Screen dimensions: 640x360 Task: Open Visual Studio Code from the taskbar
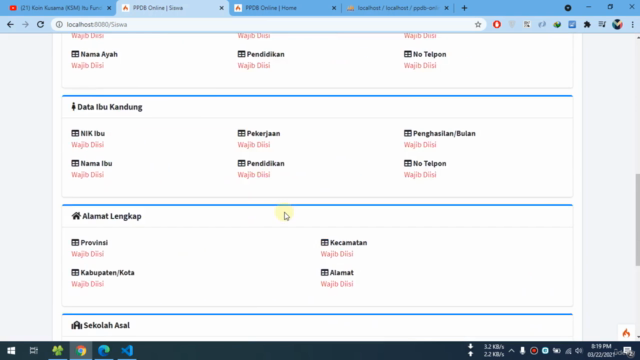pos(127,351)
